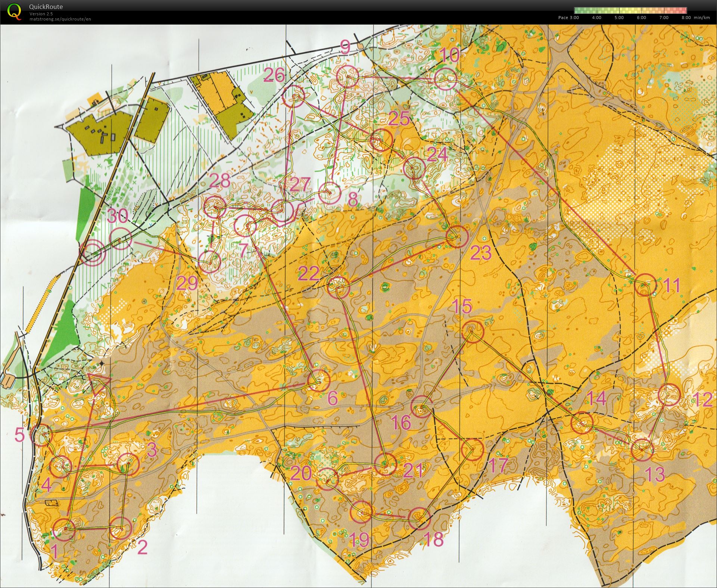The width and height of the screenshot is (717, 588).
Task: Select control number 12 label
Action: point(702,400)
